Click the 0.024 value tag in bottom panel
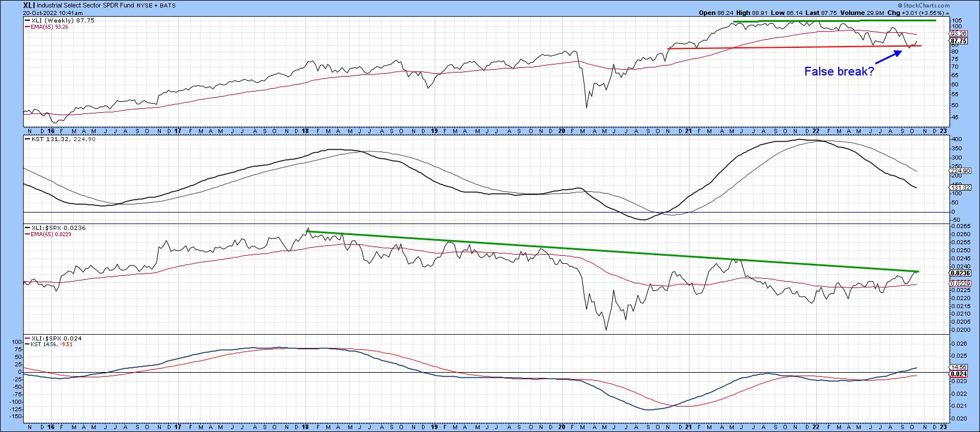 [x=958, y=373]
